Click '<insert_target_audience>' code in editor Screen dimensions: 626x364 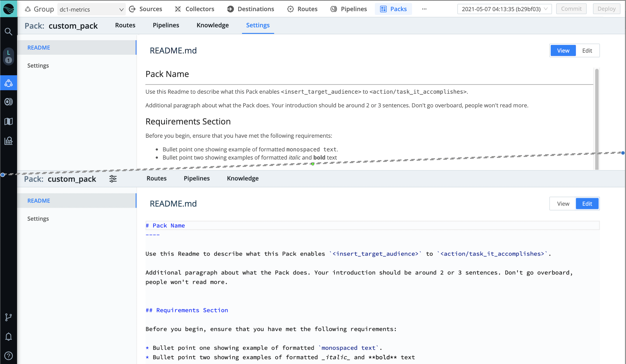pos(375,254)
